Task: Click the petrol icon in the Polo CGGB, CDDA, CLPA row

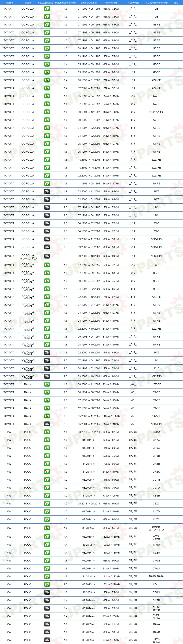Action: click(47, 528)
